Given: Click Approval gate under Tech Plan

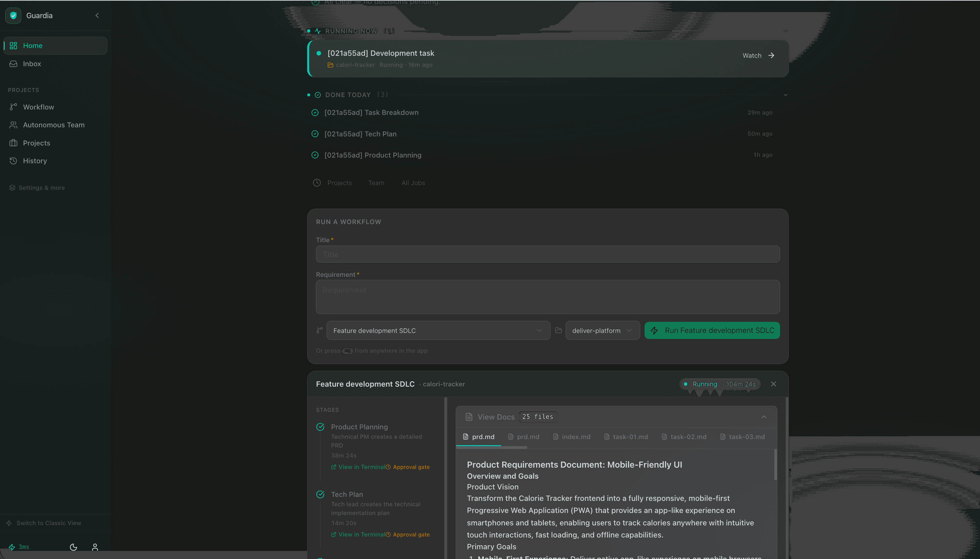Looking at the screenshot, I should pyautogui.click(x=408, y=534).
